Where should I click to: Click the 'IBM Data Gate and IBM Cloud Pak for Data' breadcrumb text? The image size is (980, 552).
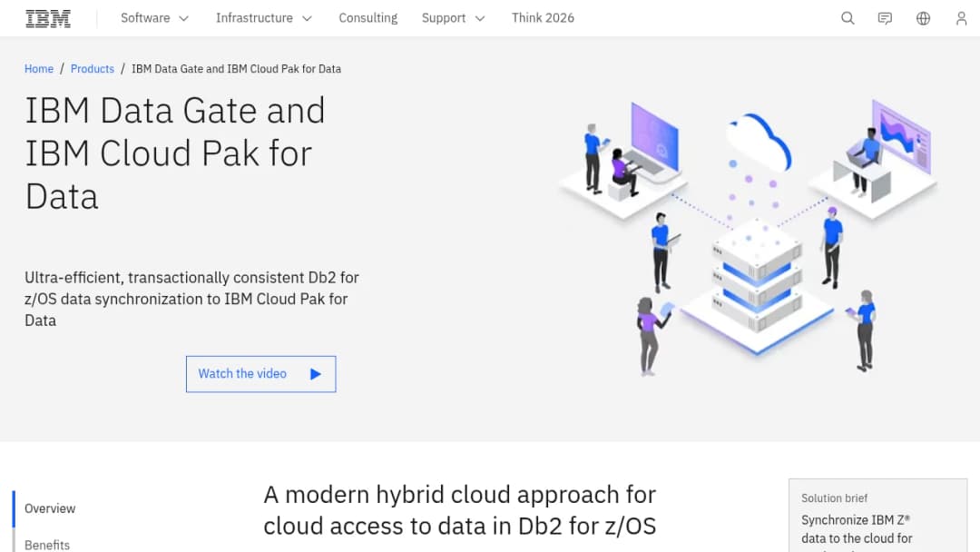[x=236, y=69]
